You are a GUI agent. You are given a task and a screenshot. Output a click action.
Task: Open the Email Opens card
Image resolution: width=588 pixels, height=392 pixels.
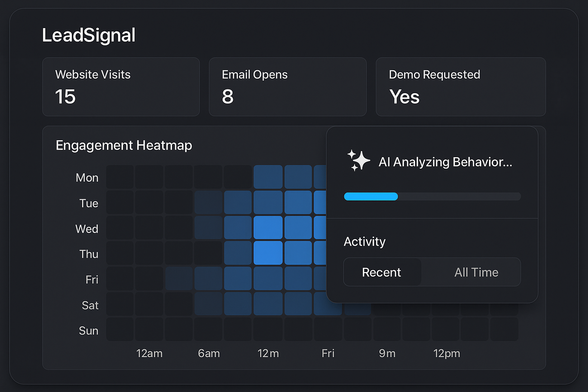pos(288,87)
